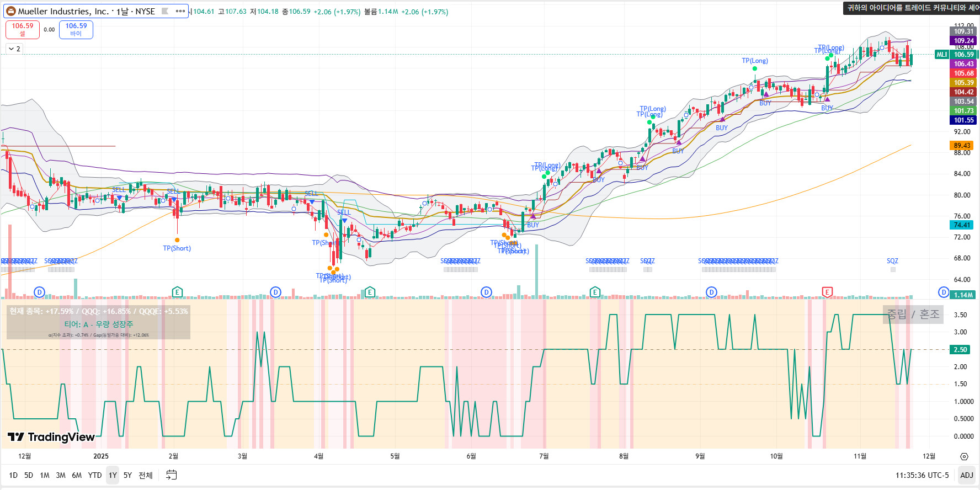Image resolution: width=980 pixels, height=490 pixels.
Task: Select the 1M date range
Action: (x=45, y=475)
